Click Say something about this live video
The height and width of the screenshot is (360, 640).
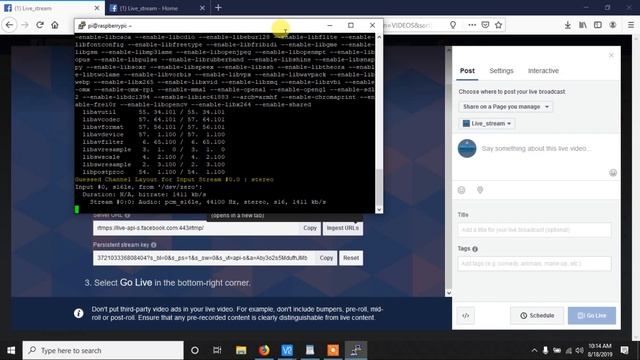click(x=536, y=149)
